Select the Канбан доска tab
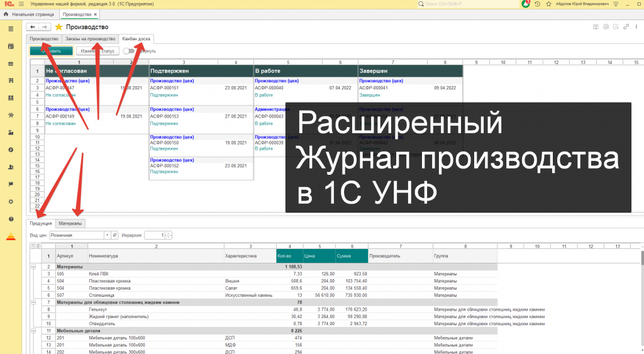Screen dimensions: 644x354 click(x=136, y=38)
